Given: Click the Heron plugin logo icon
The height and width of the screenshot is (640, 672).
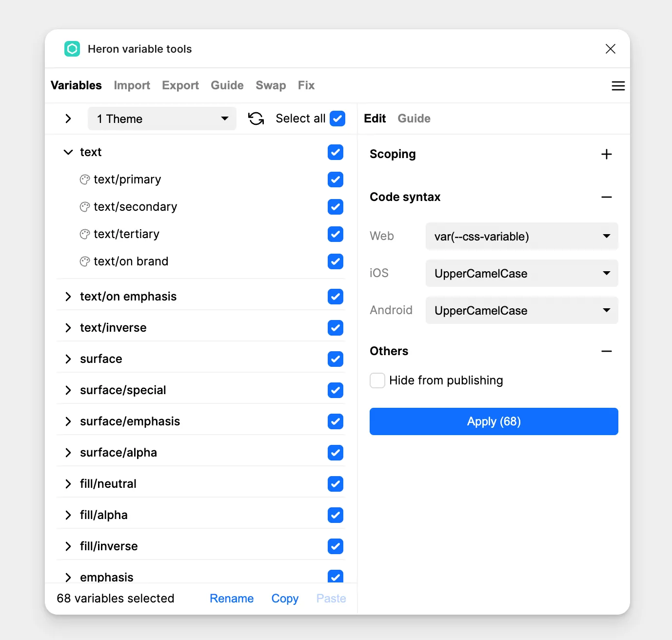Looking at the screenshot, I should tap(72, 49).
